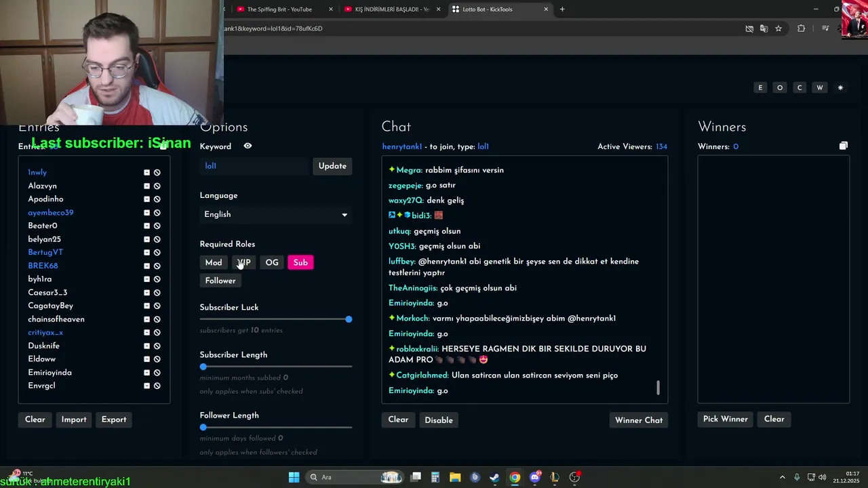Export entries list
868x488 pixels.
(114, 420)
